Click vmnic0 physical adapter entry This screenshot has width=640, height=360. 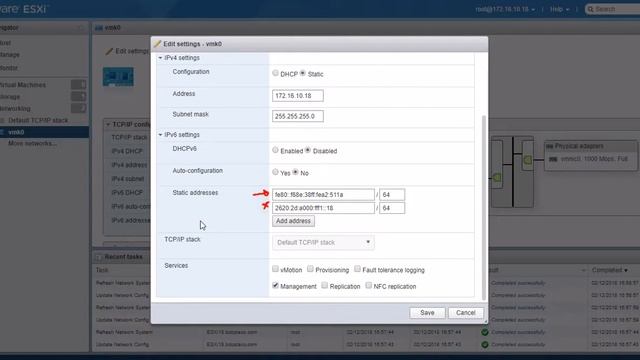(x=591, y=159)
